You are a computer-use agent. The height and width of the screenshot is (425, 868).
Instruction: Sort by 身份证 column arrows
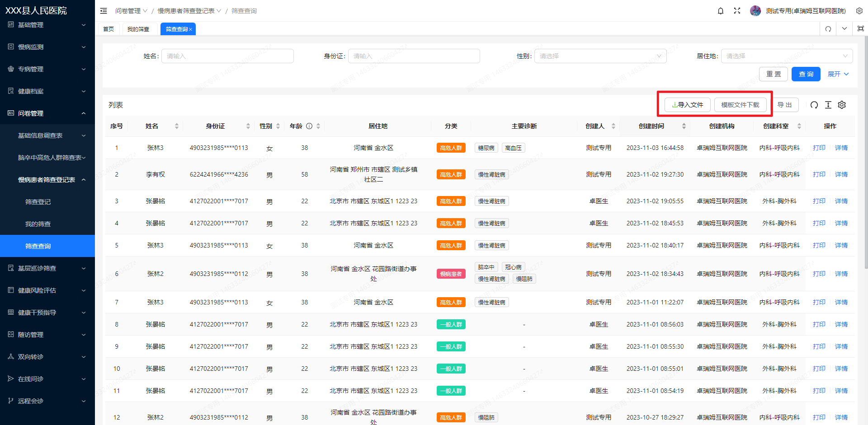coord(248,126)
